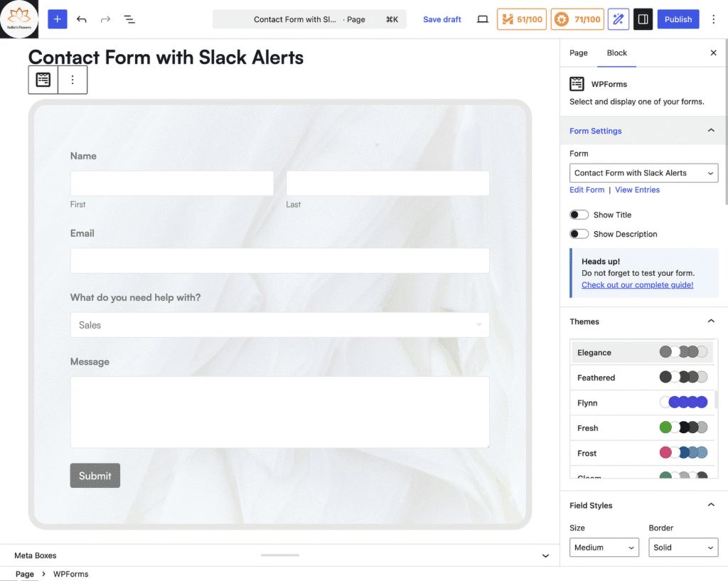The width and height of the screenshot is (728, 581).
Task: Click Page in the breadcrumb
Action: 25,574
